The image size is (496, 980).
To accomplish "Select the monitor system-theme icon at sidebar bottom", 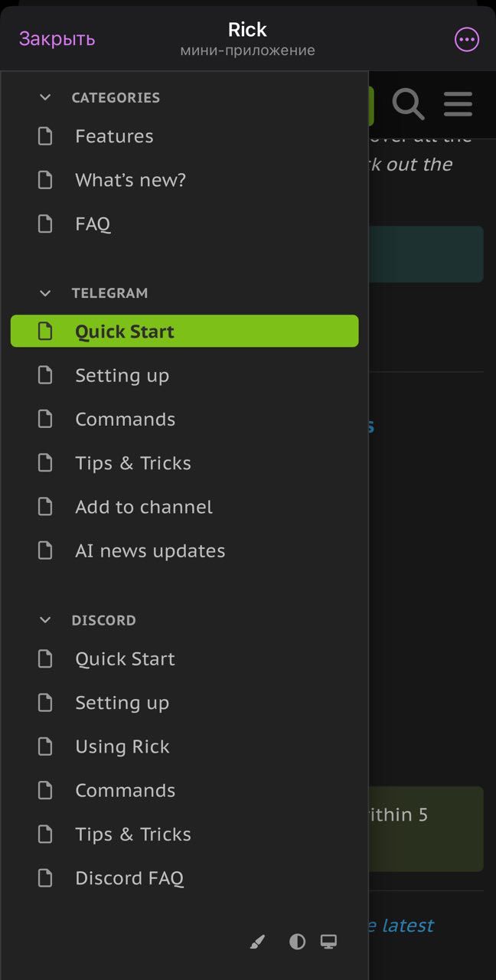I will (329, 941).
